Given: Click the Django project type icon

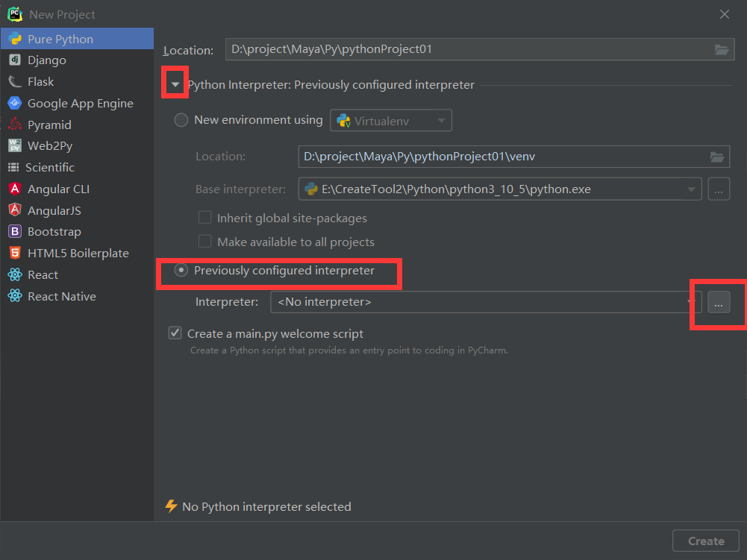Looking at the screenshot, I should pos(14,60).
